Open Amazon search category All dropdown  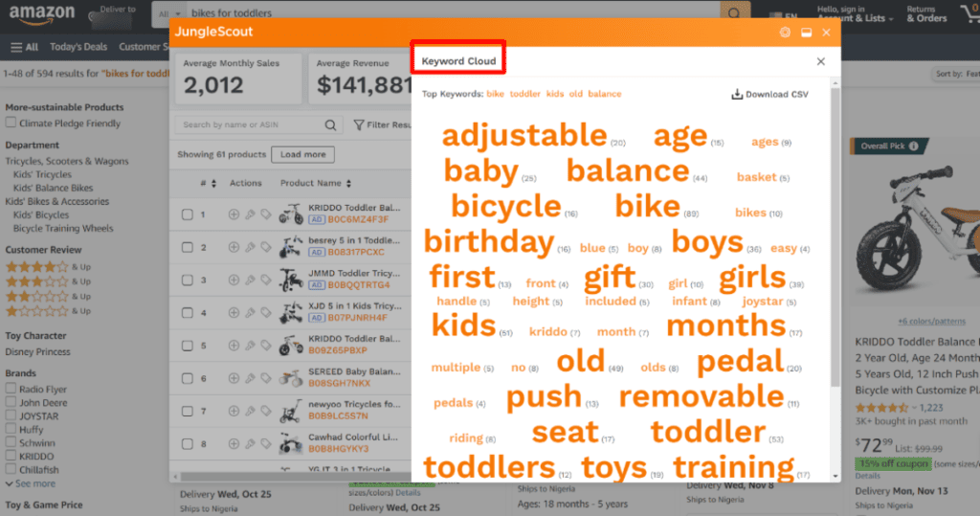tap(169, 13)
